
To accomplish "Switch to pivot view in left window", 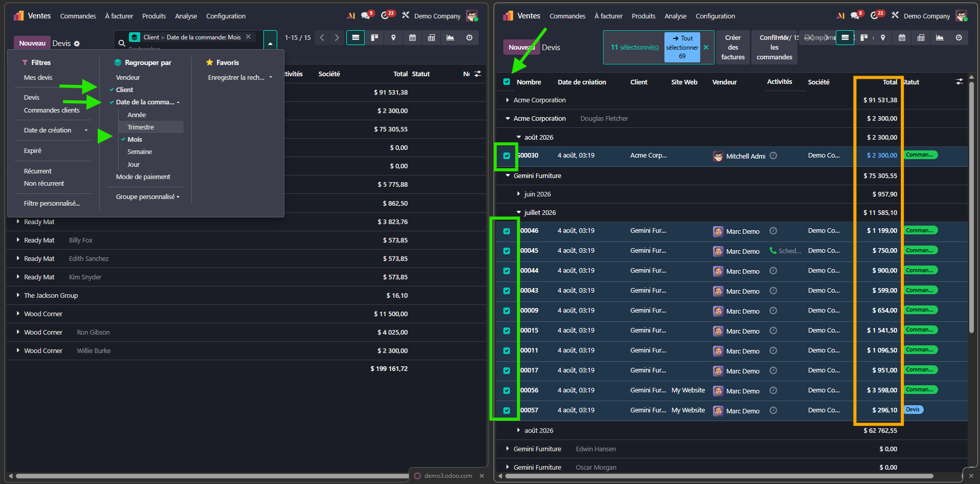I will (431, 37).
